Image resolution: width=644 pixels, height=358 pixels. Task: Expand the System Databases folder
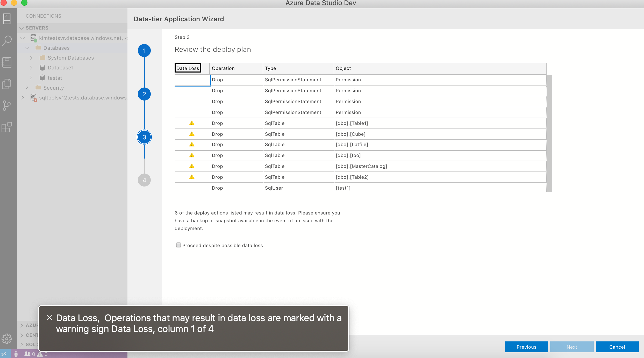point(31,58)
